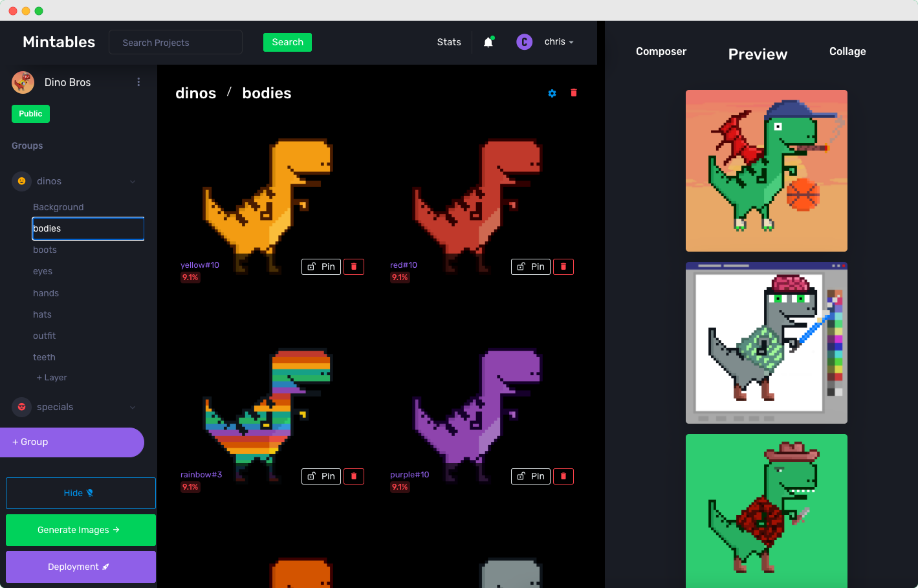Select the outfit layer
Viewport: 918px width, 588px height.
pos(44,336)
